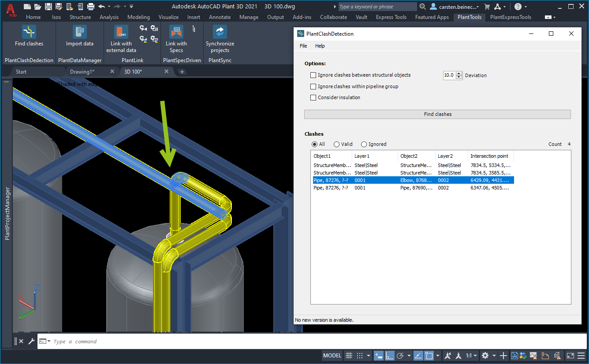The width and height of the screenshot is (589, 364).
Task: Click the Open folder icon in quick access
Action: (38, 7)
